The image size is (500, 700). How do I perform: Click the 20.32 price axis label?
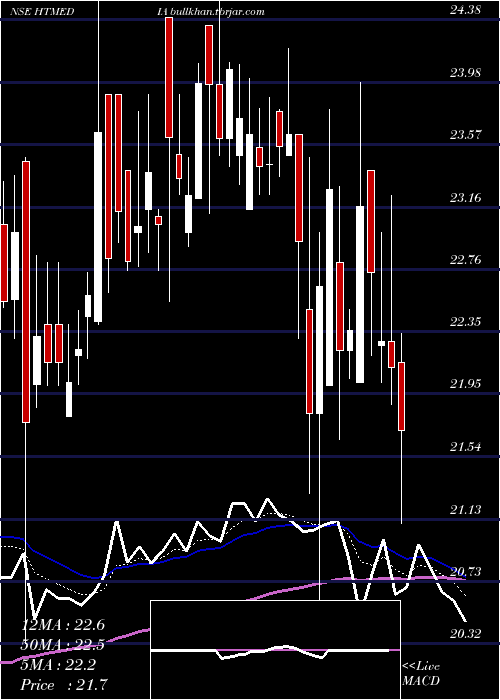pos(465,633)
